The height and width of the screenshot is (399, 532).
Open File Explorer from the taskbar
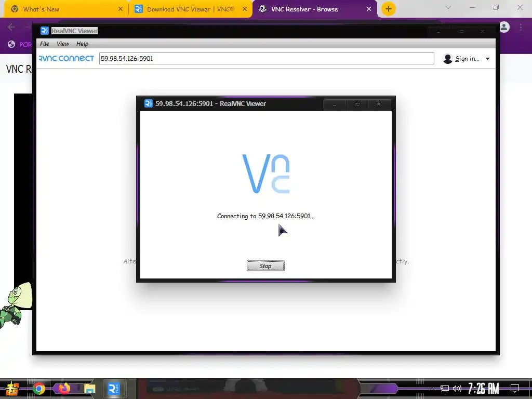pyautogui.click(x=89, y=389)
